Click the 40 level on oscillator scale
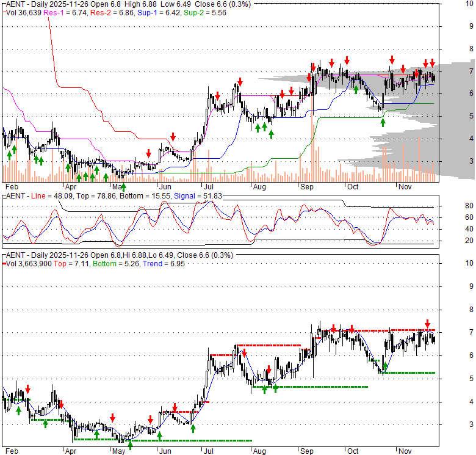The image size is (476, 455). click(469, 229)
